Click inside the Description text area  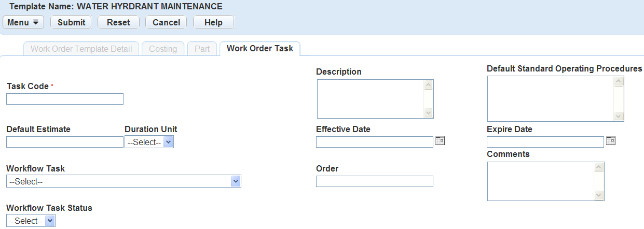(x=371, y=99)
